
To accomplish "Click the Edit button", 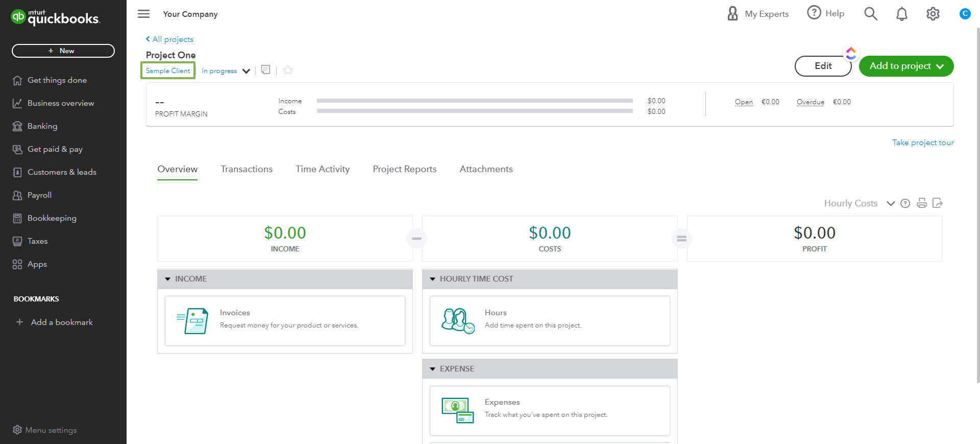I will pyautogui.click(x=822, y=66).
